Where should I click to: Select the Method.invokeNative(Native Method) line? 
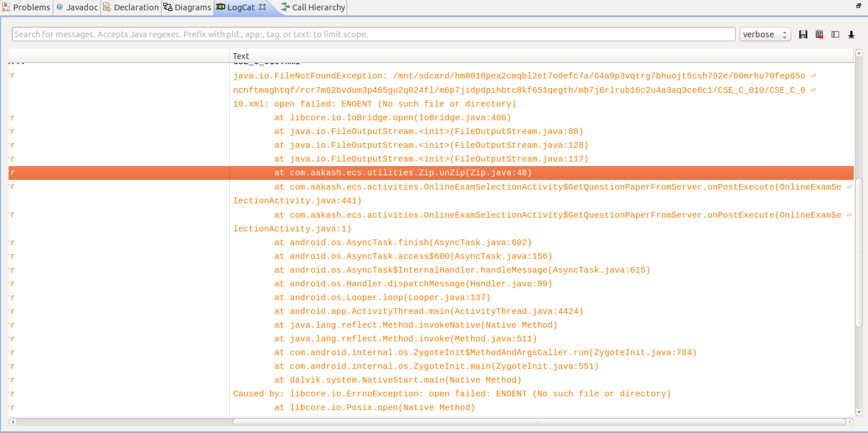coord(431,325)
